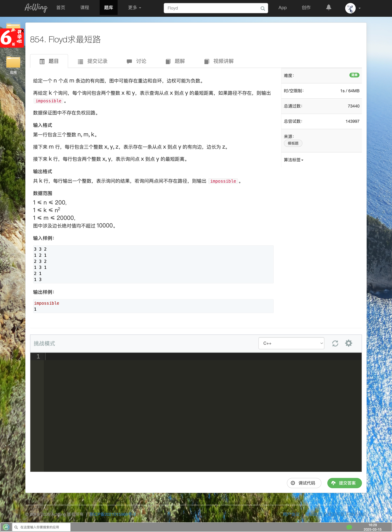This screenshot has width=392, height=532.
Task: Open the 更多 dropdown menu
Action: pyautogui.click(x=134, y=8)
